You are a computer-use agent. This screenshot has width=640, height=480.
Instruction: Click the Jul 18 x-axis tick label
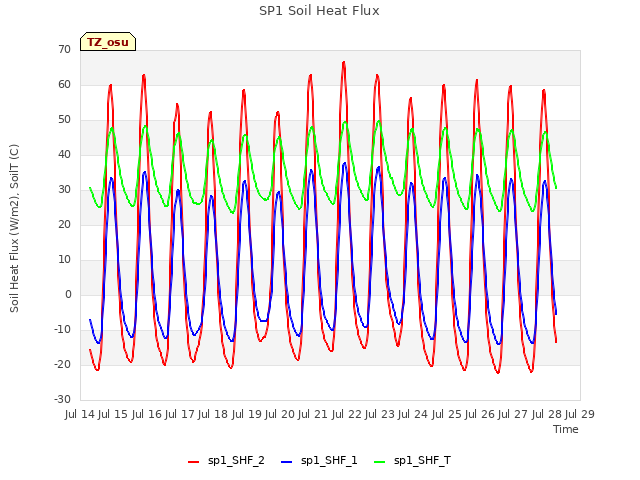213,414
